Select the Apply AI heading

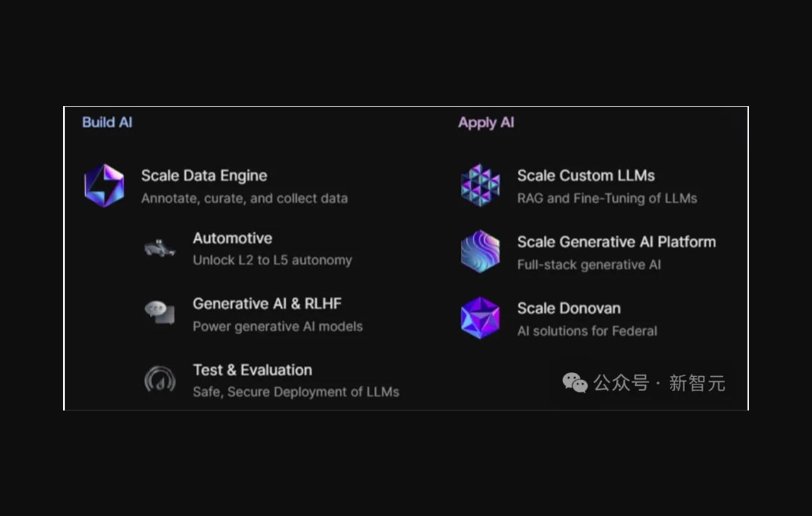486,123
